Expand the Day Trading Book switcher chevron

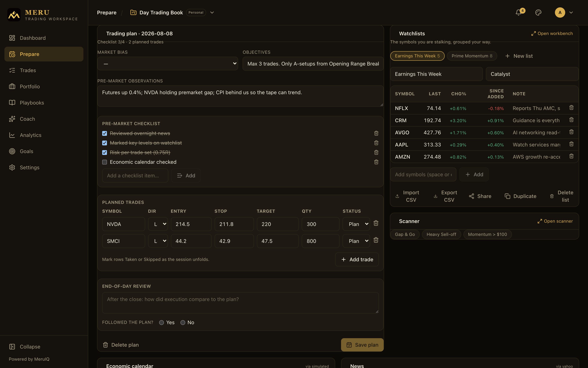[x=212, y=12]
